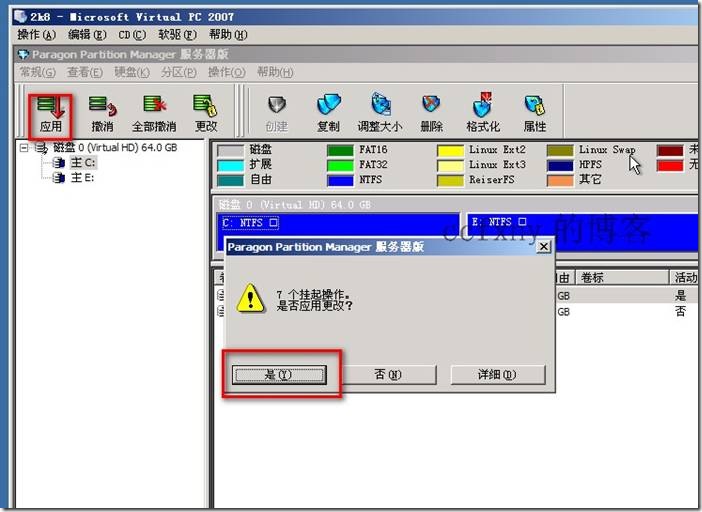Click the 自由 teal legend swatch
This screenshot has width=702, height=512.
point(231,180)
